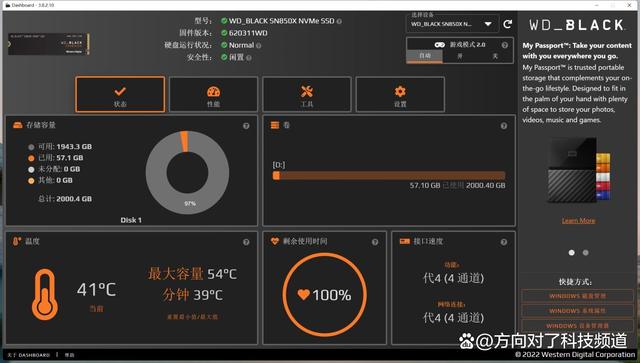Click the remaining life help icon

[x=375, y=242]
